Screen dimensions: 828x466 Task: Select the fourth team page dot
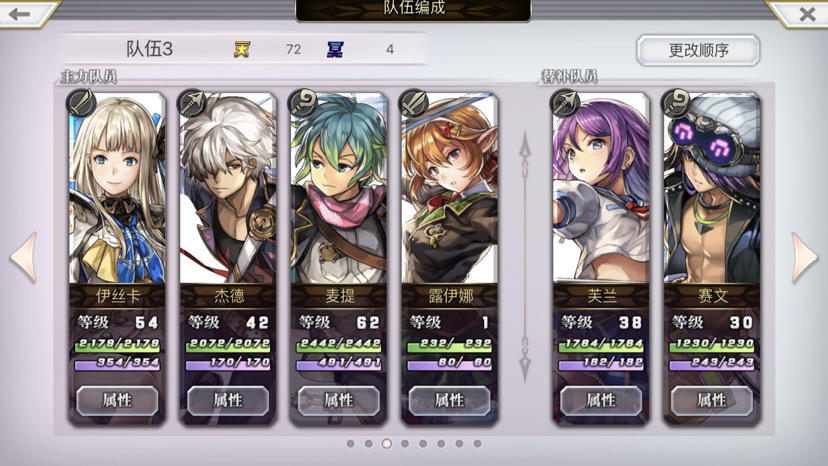[404, 444]
